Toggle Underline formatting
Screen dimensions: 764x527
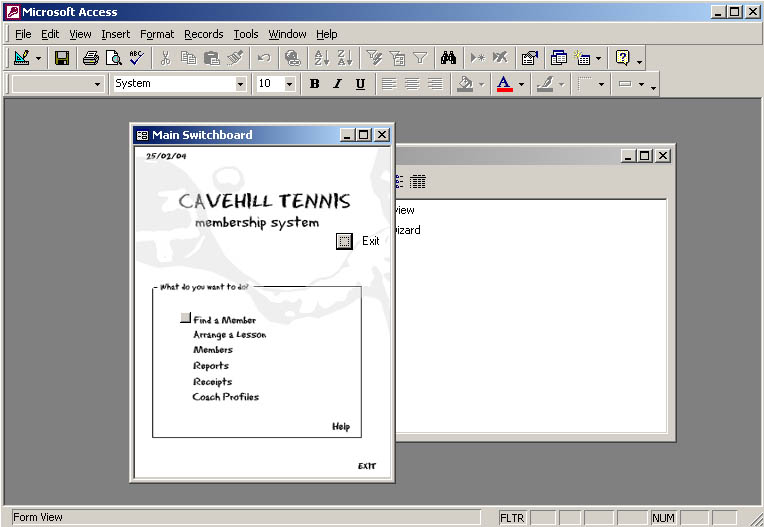coord(360,84)
